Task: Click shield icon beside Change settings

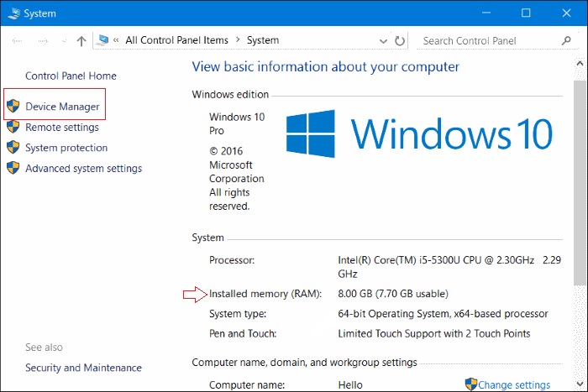Action: tap(471, 384)
